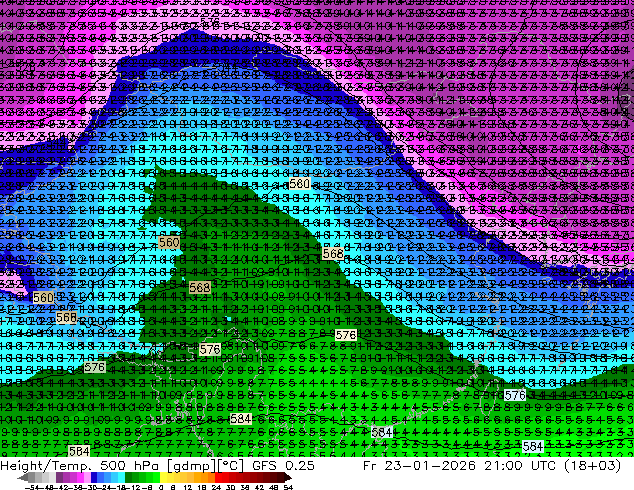The image size is (634, 490).
Task: Click the legend value '-54'
Action: coord(32,487)
